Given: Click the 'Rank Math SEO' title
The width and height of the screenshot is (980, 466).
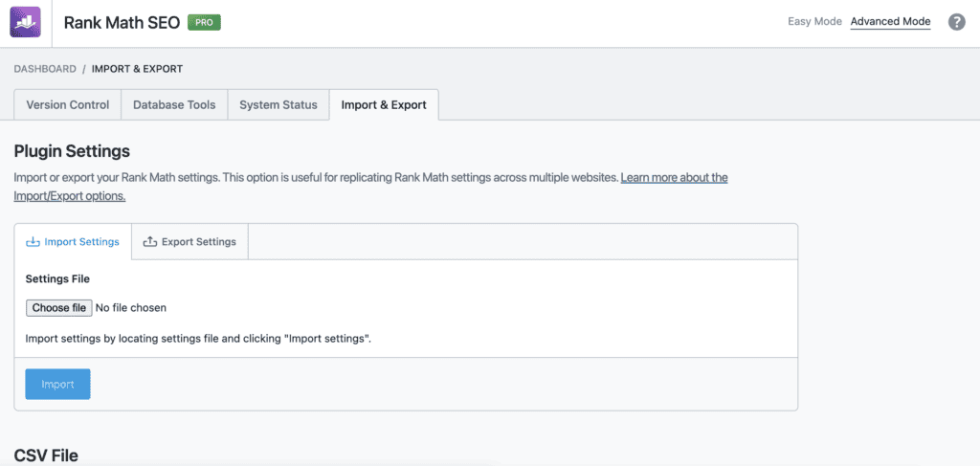Looking at the screenshot, I should coord(122,23).
